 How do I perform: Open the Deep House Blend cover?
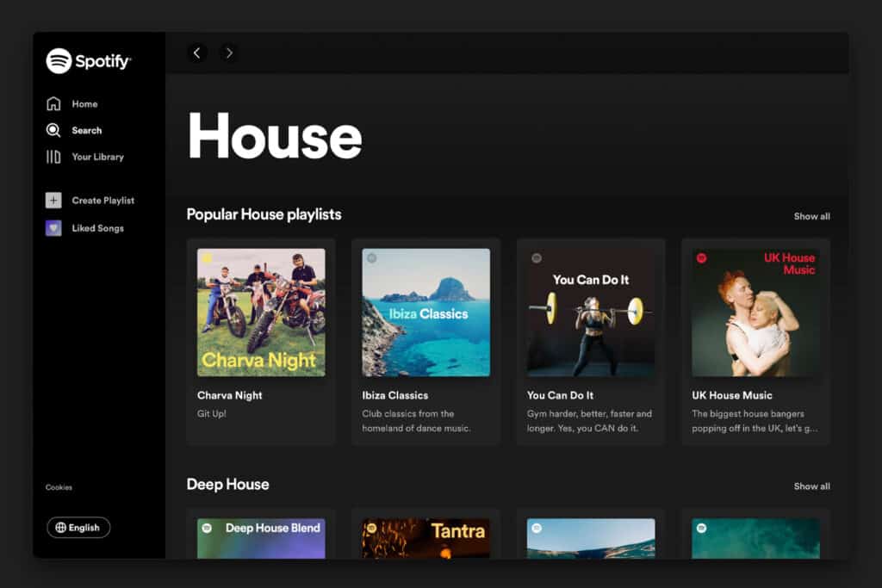coord(261,539)
